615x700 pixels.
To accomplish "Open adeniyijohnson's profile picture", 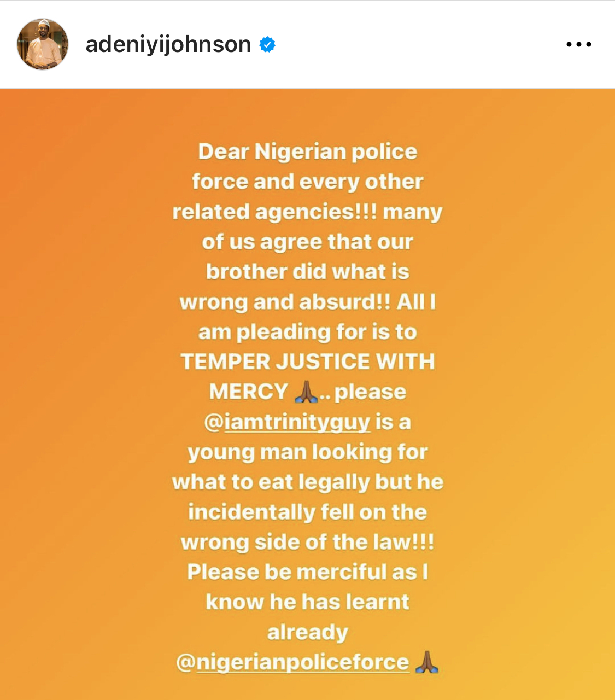I will [x=43, y=44].
